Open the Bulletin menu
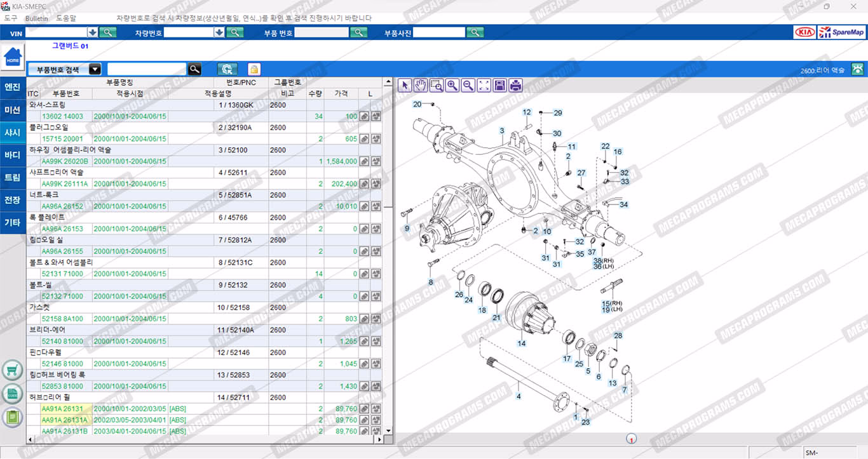 click(36, 18)
